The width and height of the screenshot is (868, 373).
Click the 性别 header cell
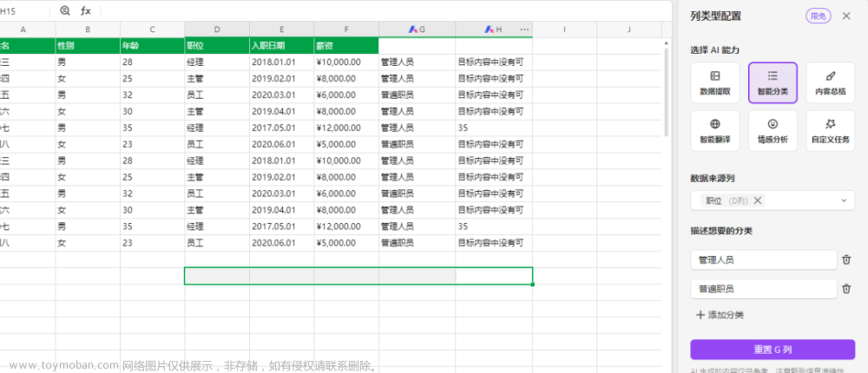click(x=88, y=46)
